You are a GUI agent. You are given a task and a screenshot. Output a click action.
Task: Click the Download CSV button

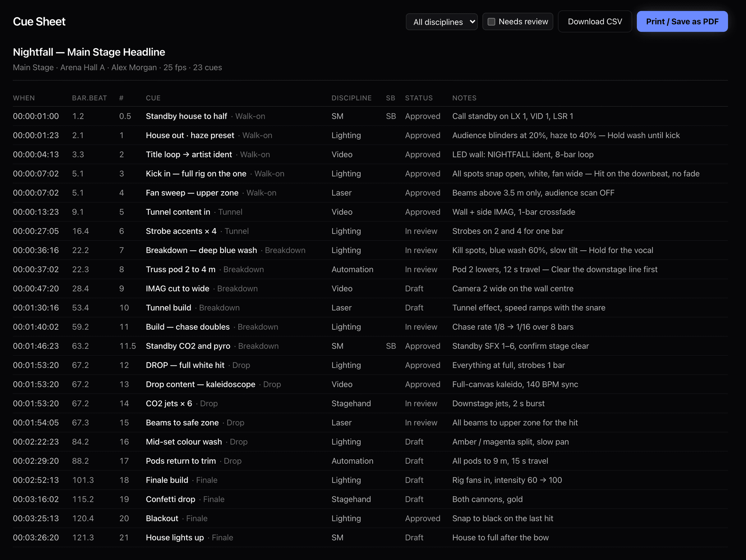pos(595,21)
